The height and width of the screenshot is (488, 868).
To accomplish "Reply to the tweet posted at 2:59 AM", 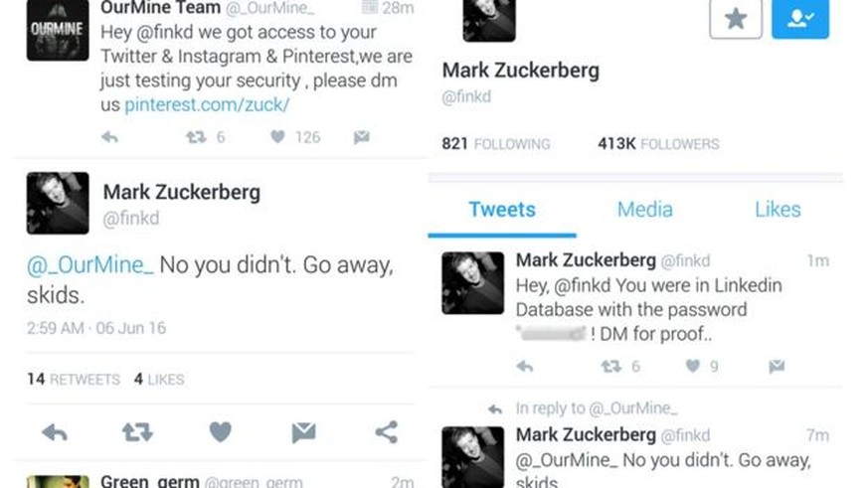I will coord(55,431).
